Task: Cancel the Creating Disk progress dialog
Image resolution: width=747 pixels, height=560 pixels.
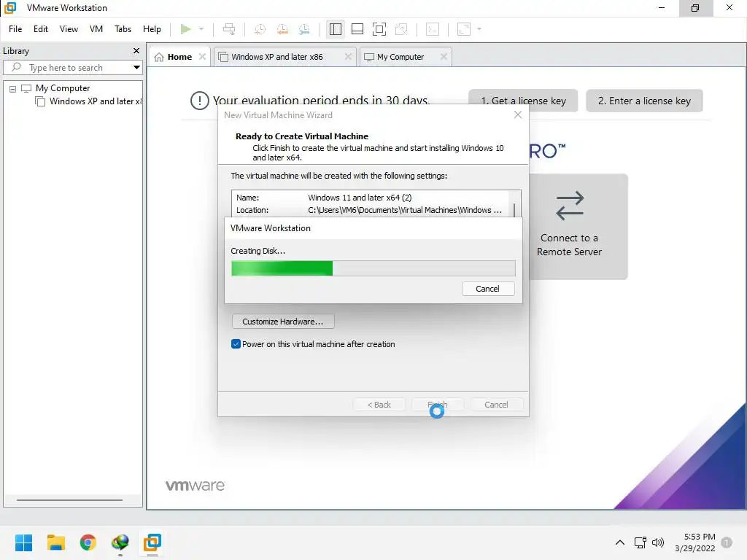Action: [x=488, y=289]
